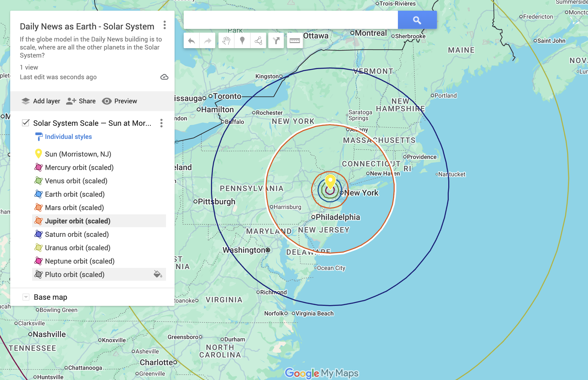Select the add marker tool
The image size is (588, 380).
pyautogui.click(x=242, y=41)
